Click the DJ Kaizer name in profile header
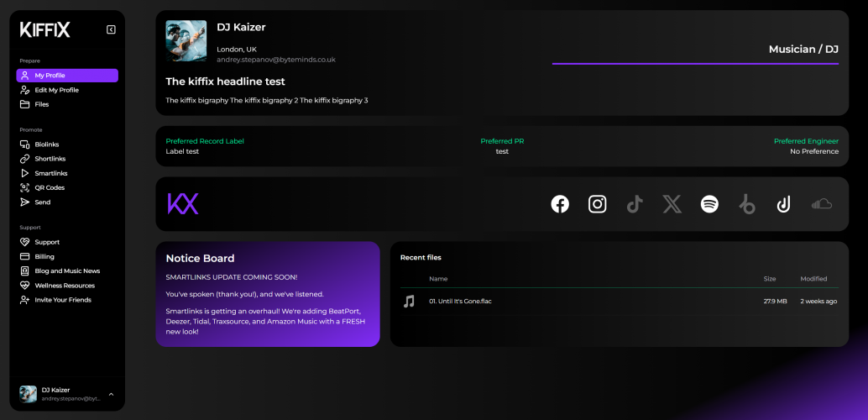The width and height of the screenshot is (868, 420). pos(241,27)
